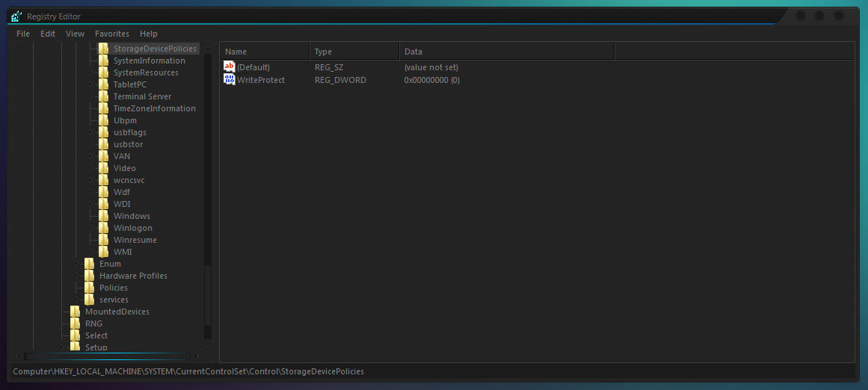Expand the SystemResources tree node
This screenshot has width=868, height=390.
tap(90, 72)
